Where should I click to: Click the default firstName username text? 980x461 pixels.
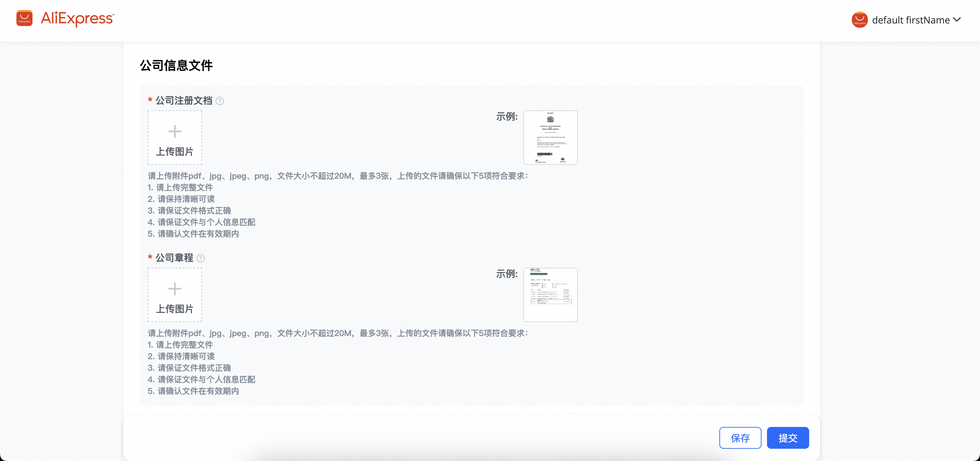[x=911, y=20]
